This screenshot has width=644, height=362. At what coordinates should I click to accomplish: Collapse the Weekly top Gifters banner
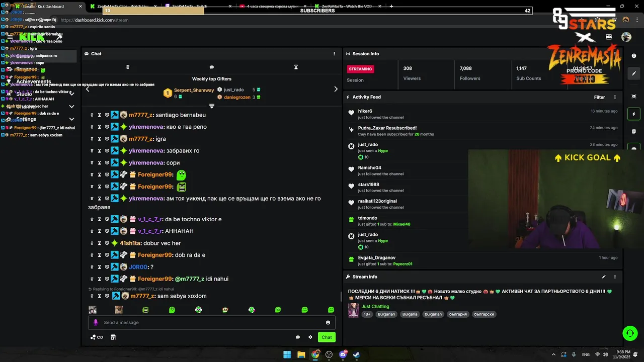tap(212, 106)
